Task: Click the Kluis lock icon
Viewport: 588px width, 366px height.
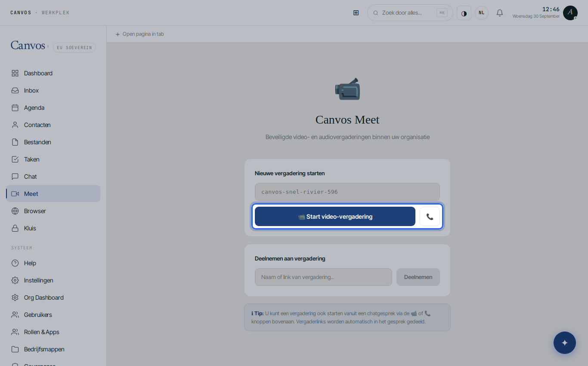Action: pos(15,228)
